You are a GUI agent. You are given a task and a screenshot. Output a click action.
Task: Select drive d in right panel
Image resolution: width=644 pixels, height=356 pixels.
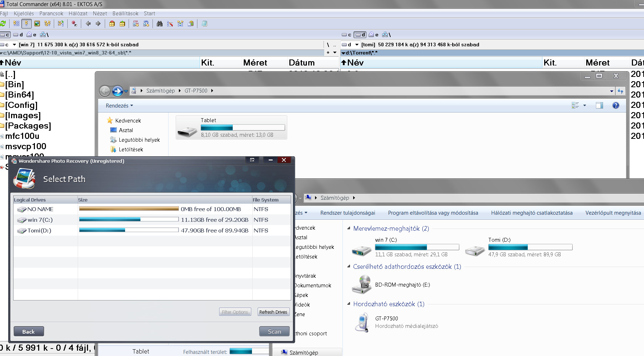[x=360, y=35]
